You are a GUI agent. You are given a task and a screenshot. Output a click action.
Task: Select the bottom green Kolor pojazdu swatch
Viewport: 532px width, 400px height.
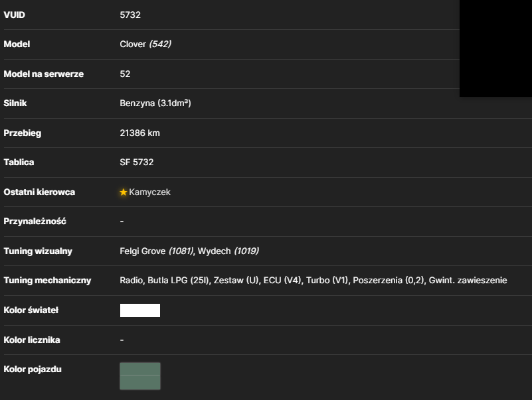tap(139, 383)
